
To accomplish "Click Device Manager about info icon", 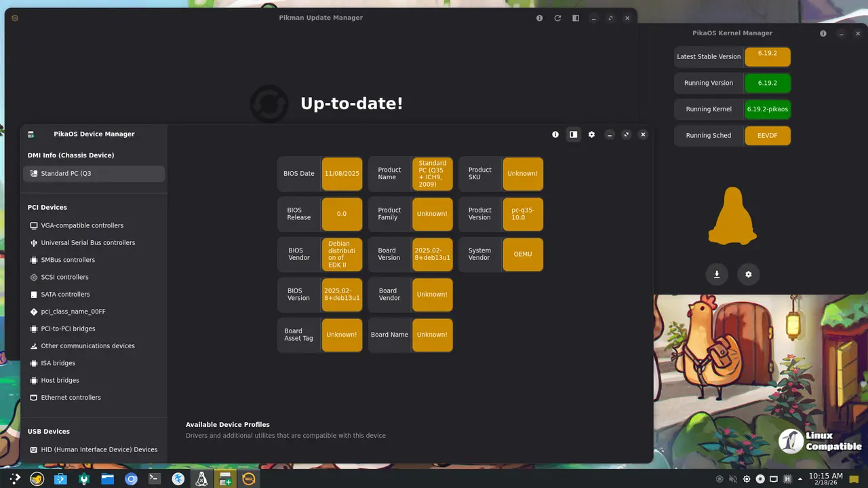I will [x=555, y=134].
